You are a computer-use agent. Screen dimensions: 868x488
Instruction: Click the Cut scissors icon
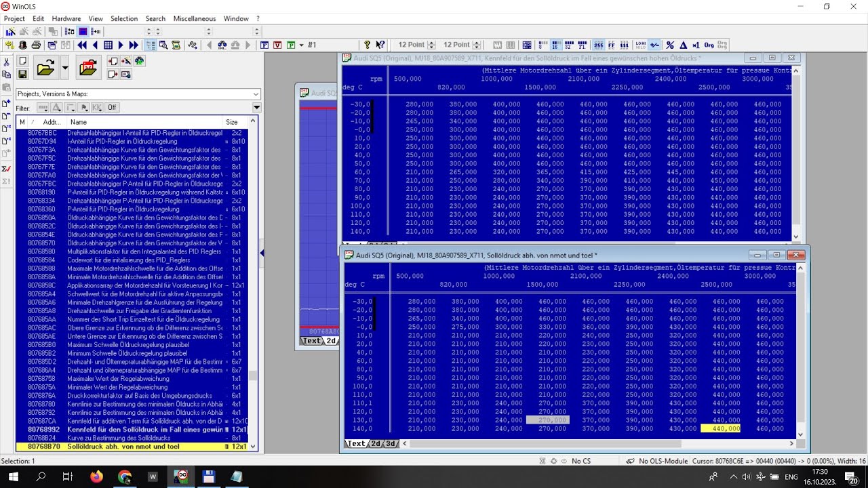pos(6,62)
